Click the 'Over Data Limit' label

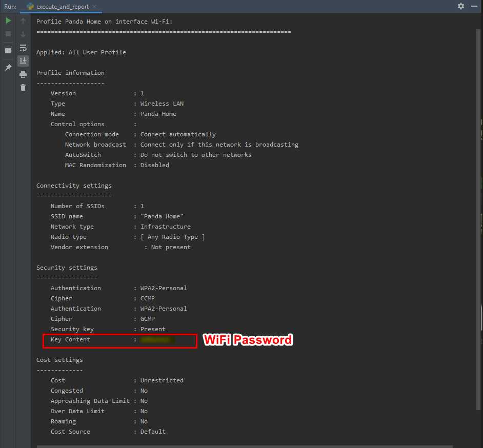77,411
